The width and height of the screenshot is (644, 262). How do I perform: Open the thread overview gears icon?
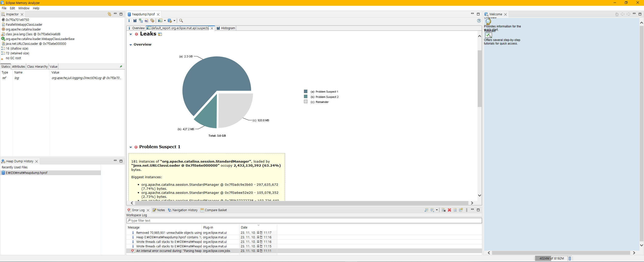[152, 21]
